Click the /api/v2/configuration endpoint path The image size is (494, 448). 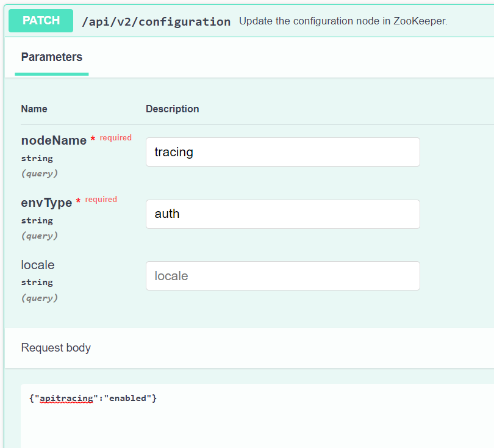156,21
